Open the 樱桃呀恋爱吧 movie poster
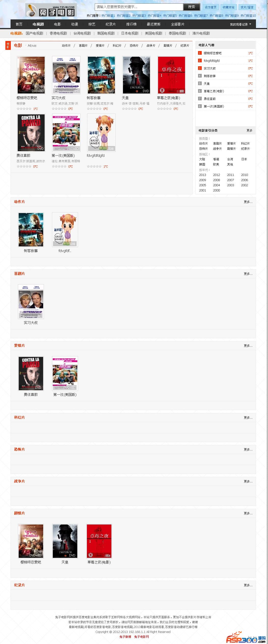Screen dimensions: 268x644 (x=31, y=75)
